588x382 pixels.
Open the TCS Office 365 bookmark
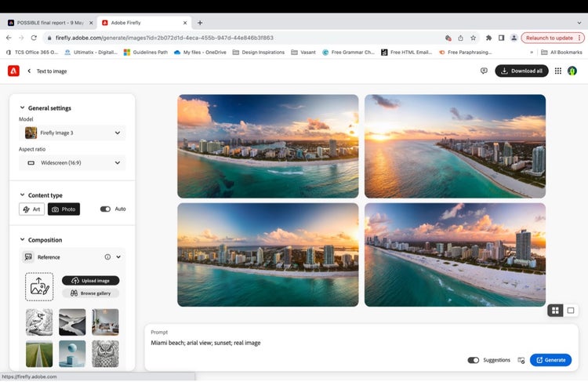point(31,53)
